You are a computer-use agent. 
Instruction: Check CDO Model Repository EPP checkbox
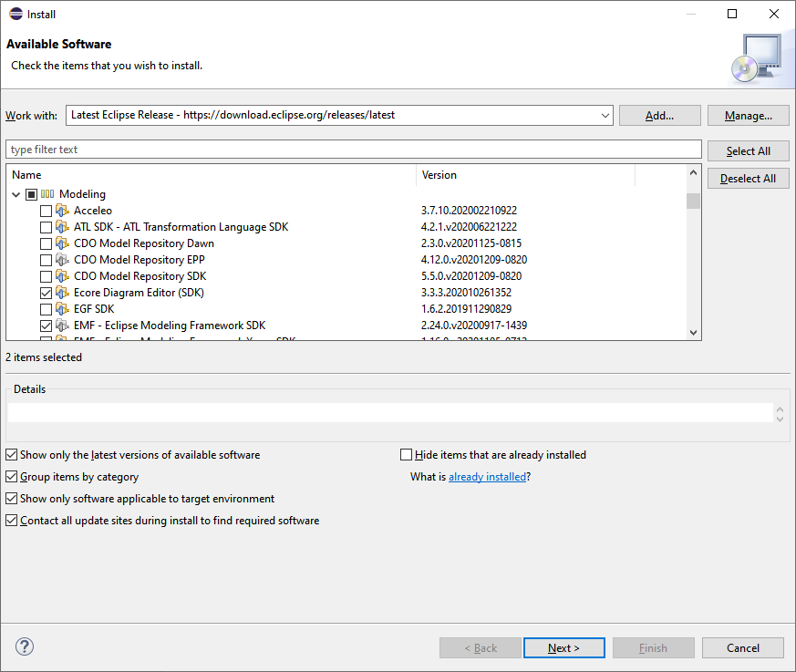click(x=46, y=260)
